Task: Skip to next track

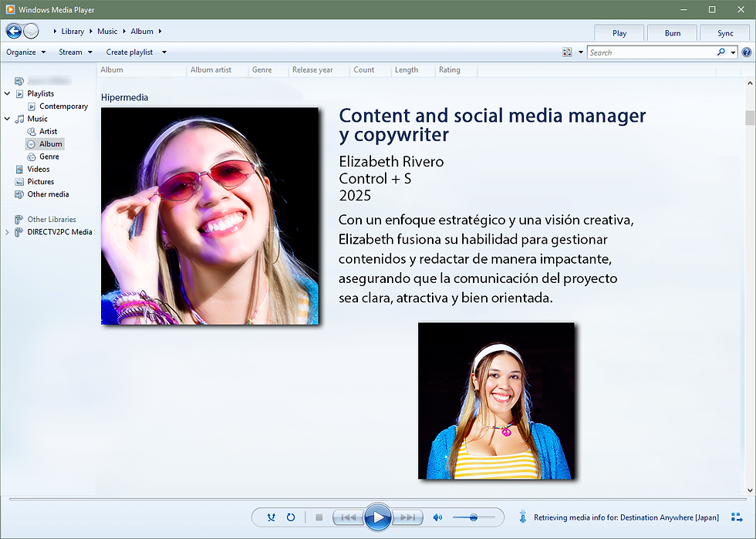Action: (407, 517)
